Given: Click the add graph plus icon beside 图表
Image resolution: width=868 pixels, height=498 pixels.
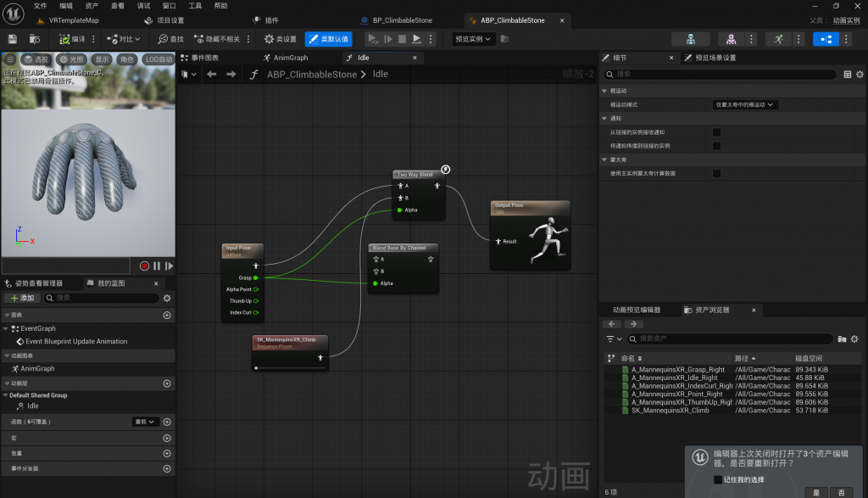Looking at the screenshot, I should click(167, 315).
